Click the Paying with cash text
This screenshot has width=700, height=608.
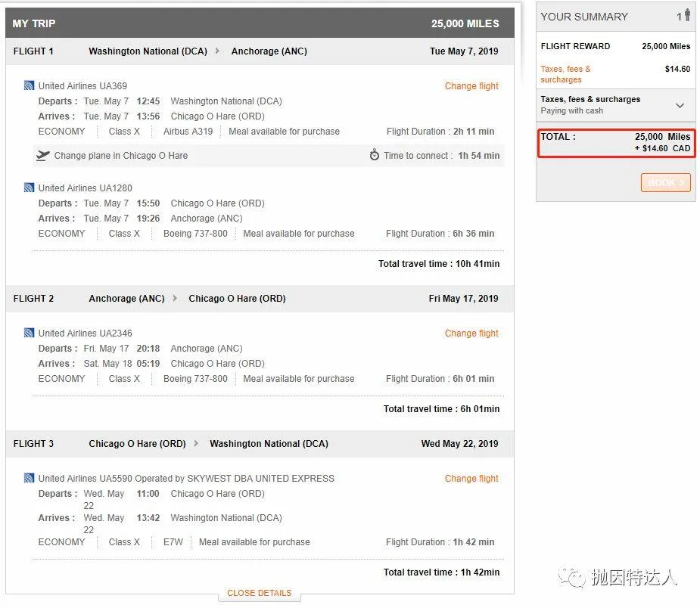572,110
